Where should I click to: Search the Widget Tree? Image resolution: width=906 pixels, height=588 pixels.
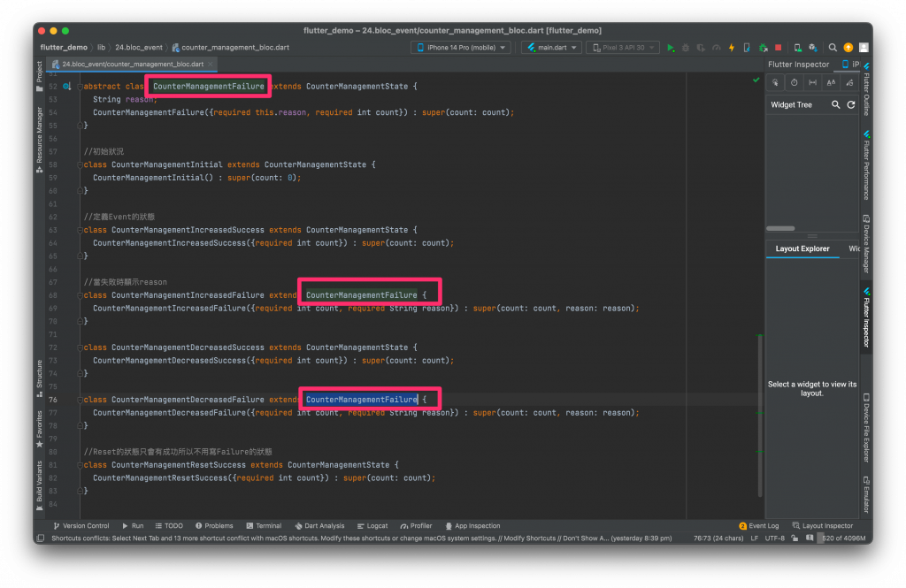click(835, 104)
